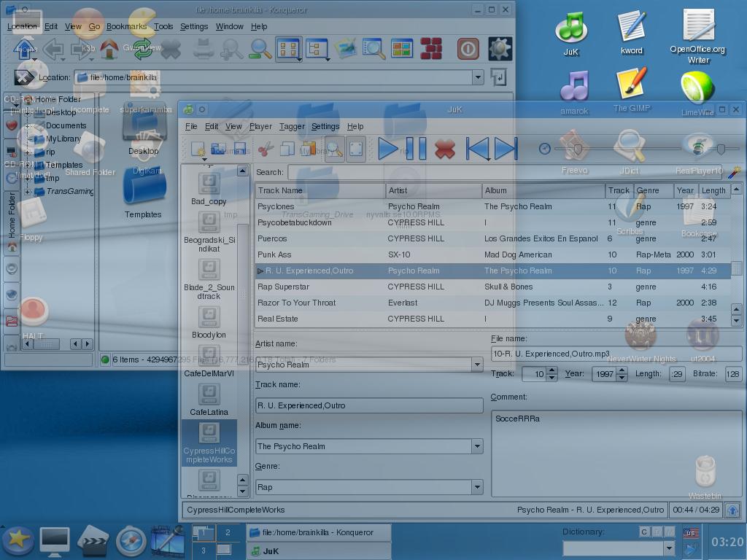Open the JuK desktop icon

(571, 34)
